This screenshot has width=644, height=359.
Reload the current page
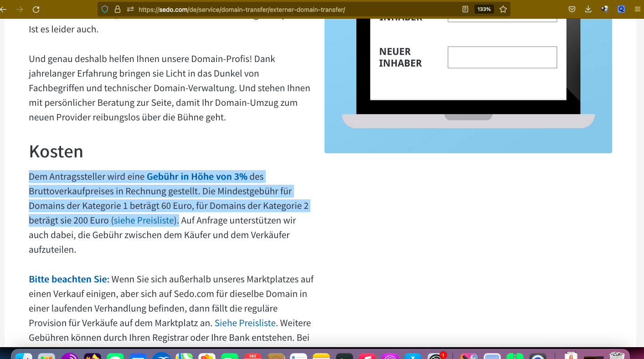pos(36,9)
